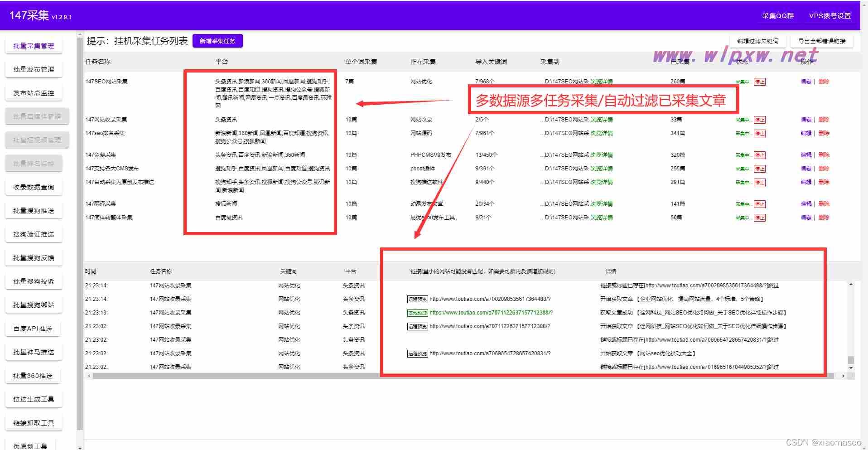
Task: Stop the 147支持各大CMS发布 task
Action: pyautogui.click(x=760, y=169)
